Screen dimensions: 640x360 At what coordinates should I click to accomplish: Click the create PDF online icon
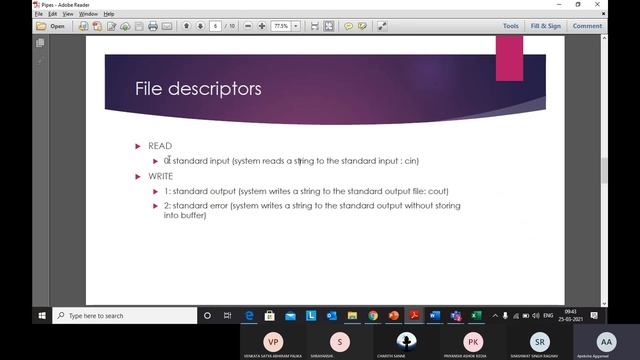click(83, 26)
